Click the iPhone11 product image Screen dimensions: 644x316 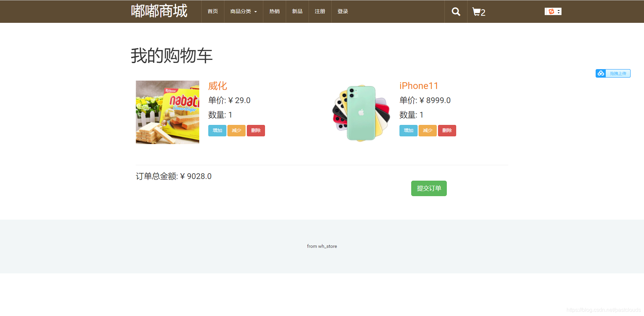coord(361,112)
